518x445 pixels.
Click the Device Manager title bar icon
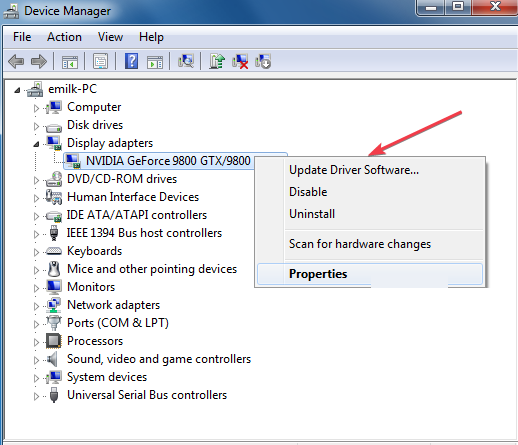tap(11, 12)
